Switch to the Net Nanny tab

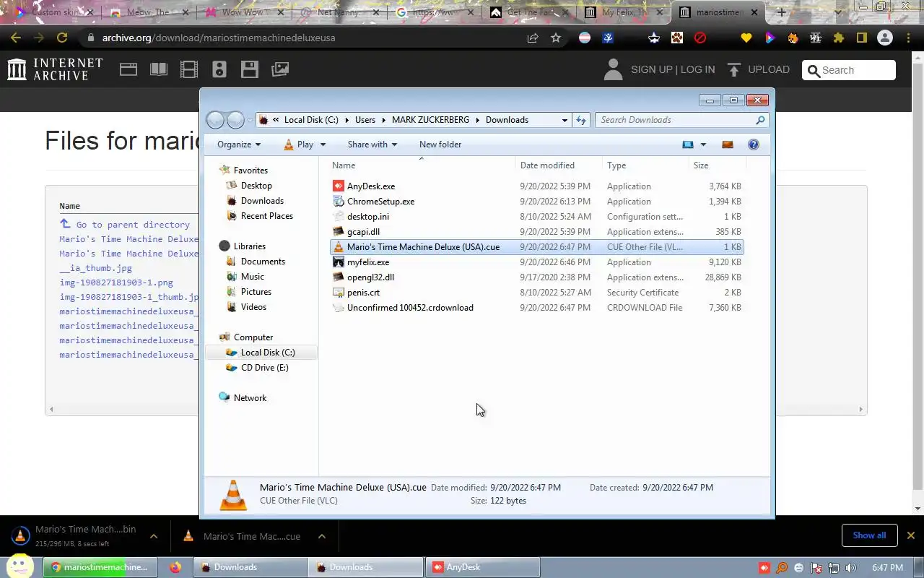[x=339, y=12]
